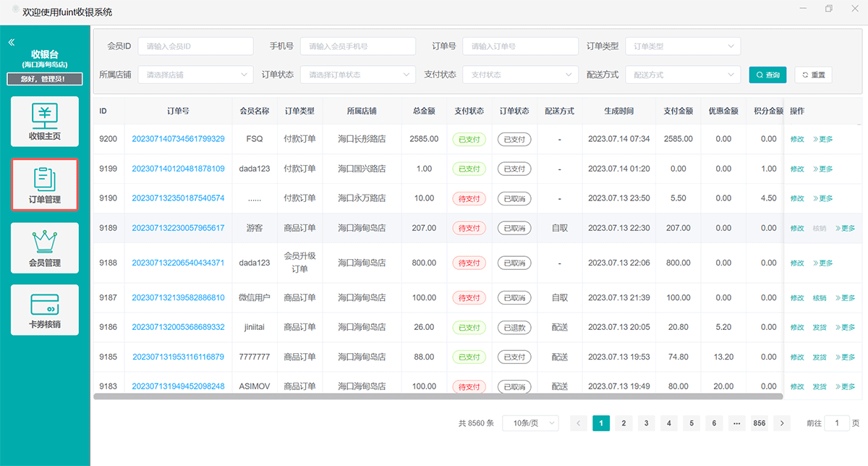Open the 配送方式 filter dropdown

683,75
